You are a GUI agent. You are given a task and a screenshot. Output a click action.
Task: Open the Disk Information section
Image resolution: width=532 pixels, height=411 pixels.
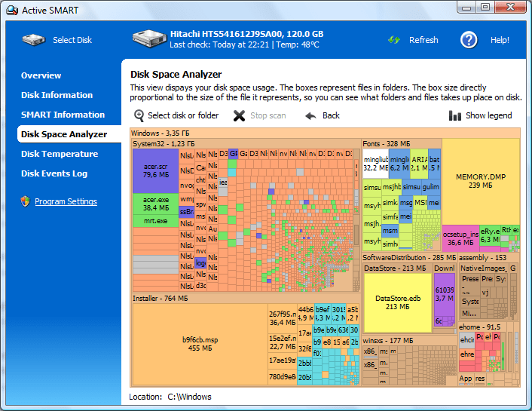57,95
